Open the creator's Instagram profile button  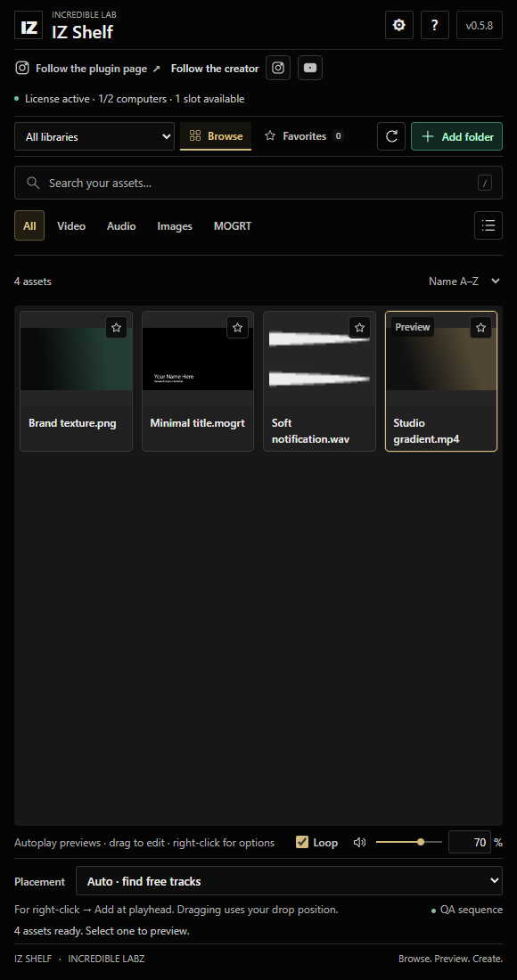[x=278, y=68]
